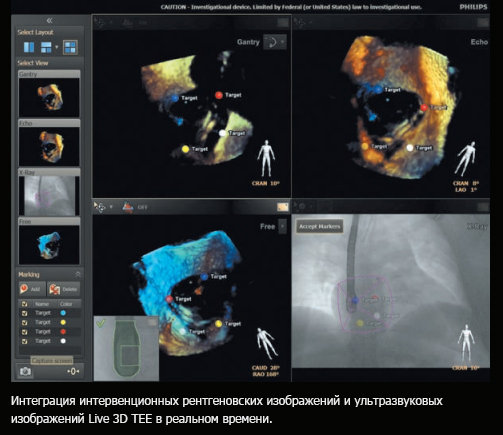Click the camera capture screen icon
Image resolution: width=503 pixels, height=435 pixels.
(25, 371)
